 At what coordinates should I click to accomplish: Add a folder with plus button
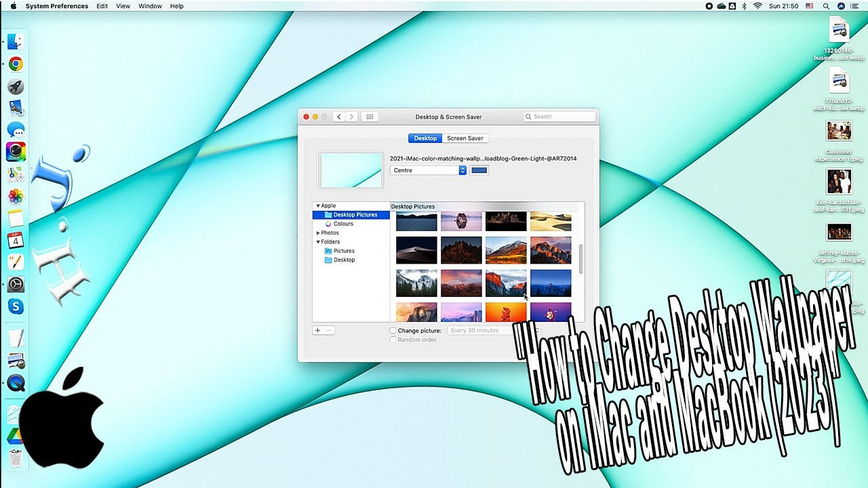[317, 330]
